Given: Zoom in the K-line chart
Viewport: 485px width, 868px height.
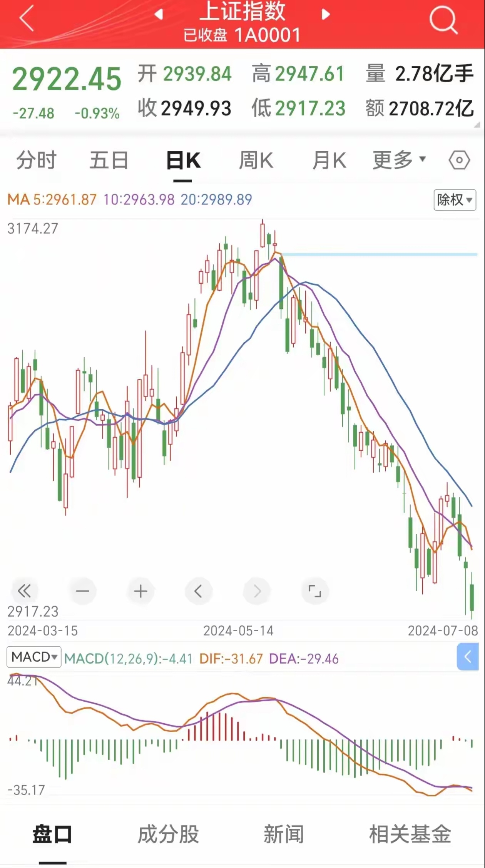Looking at the screenshot, I should click(140, 591).
